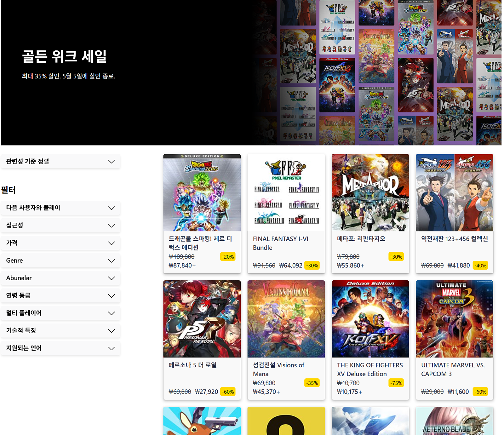Click the ₩79,800 original price
The height and width of the screenshot is (435, 504).
tap(348, 257)
